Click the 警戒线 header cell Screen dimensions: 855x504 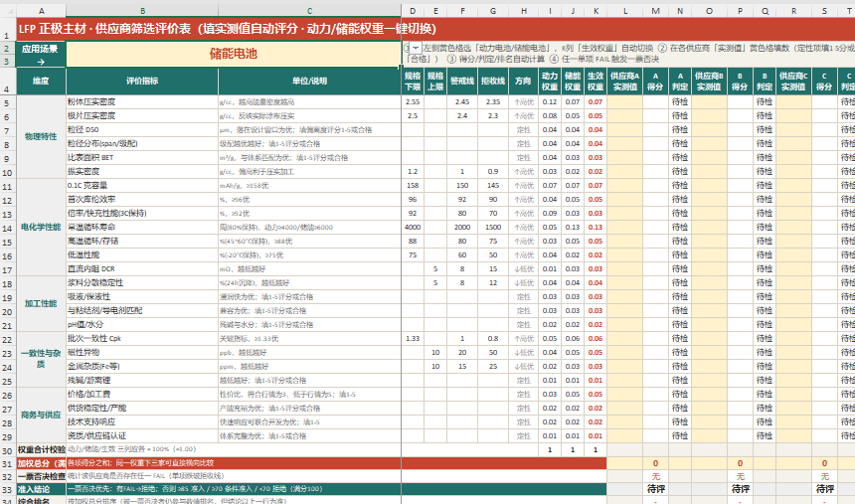[462, 82]
